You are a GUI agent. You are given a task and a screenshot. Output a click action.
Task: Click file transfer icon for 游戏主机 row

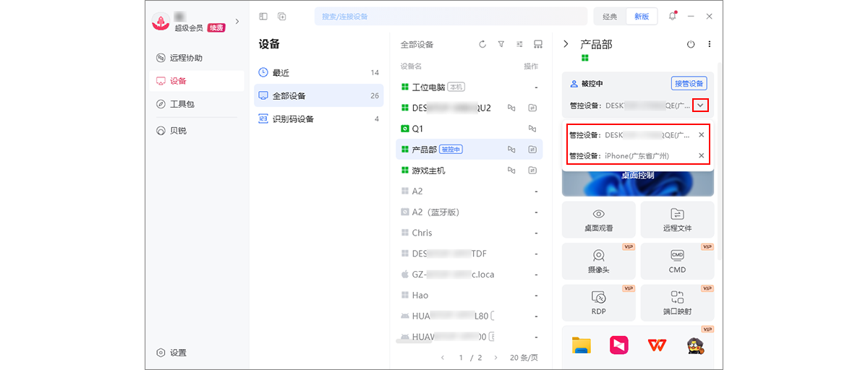pyautogui.click(x=532, y=171)
